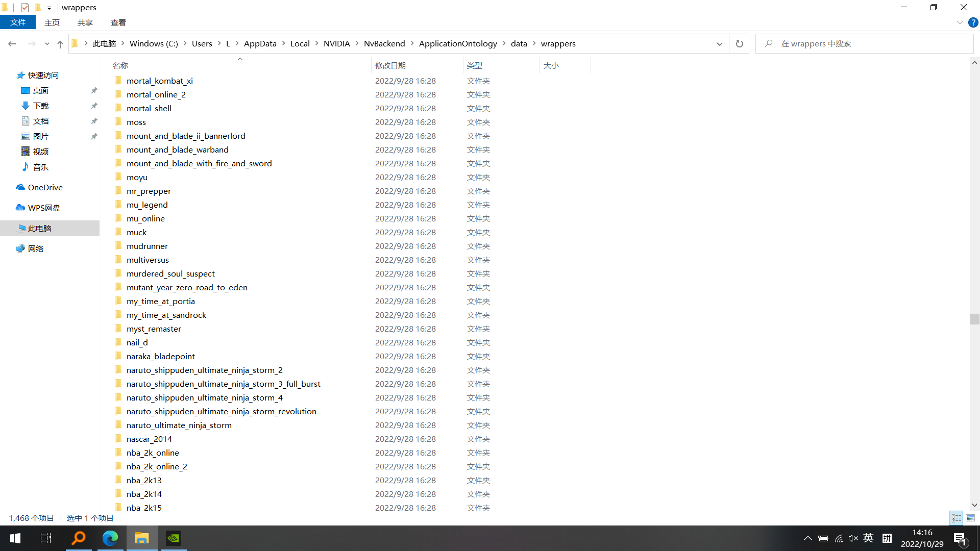The image size is (980, 551).
Task: Navigate to ApplicationOntology in breadcrumb
Action: click(458, 44)
